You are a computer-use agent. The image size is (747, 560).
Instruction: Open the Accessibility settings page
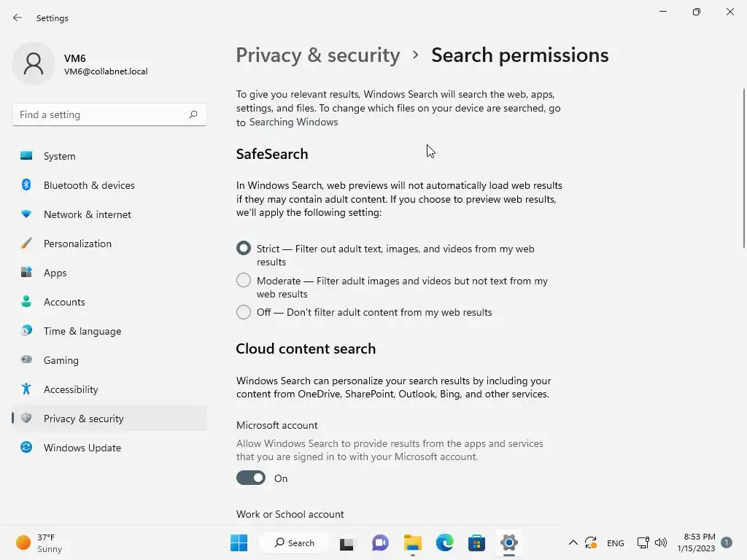71,389
